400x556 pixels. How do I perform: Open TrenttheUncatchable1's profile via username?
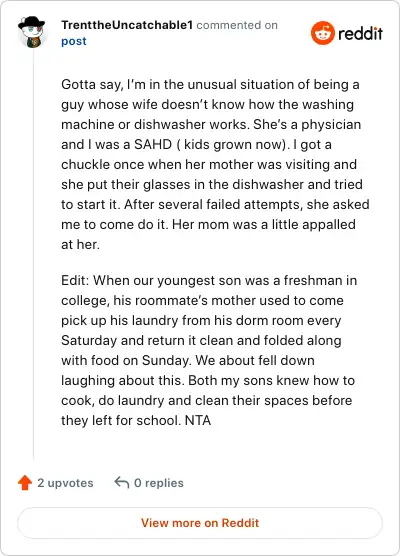tap(127, 25)
